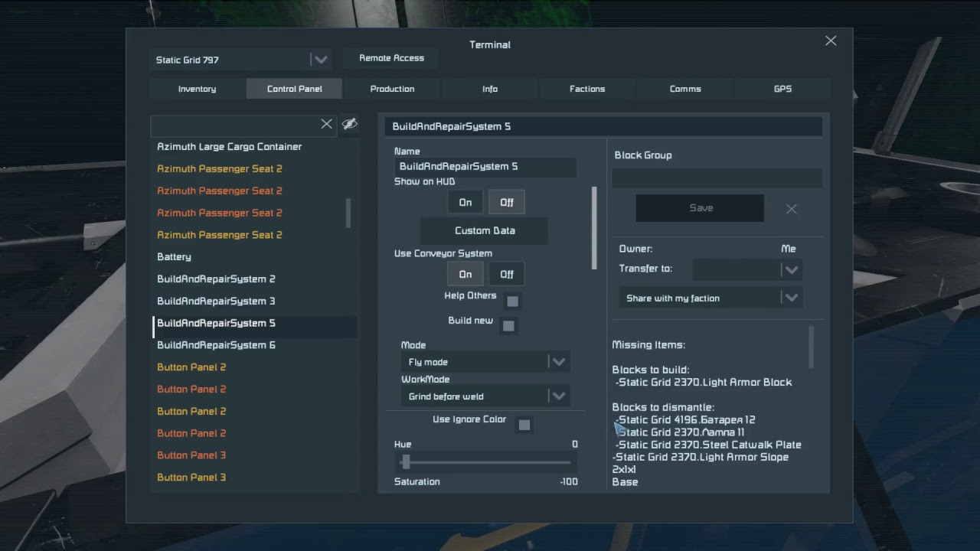Viewport: 980px width, 551px height.
Task: Click the properties panel scrollbar
Action: click(x=594, y=228)
